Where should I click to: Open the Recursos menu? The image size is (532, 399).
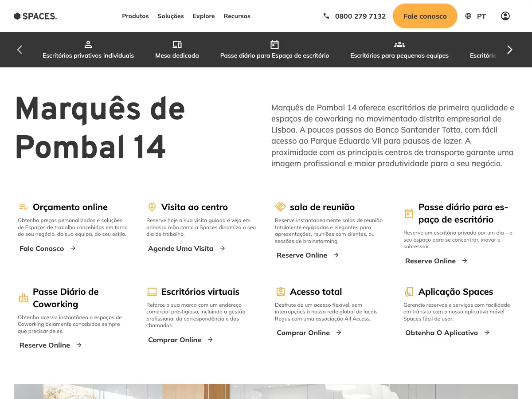pos(237,16)
